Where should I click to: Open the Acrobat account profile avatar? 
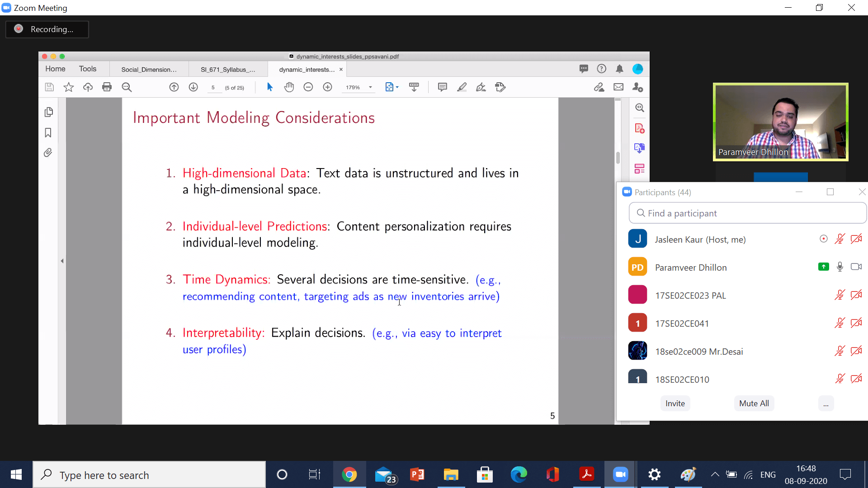click(638, 69)
